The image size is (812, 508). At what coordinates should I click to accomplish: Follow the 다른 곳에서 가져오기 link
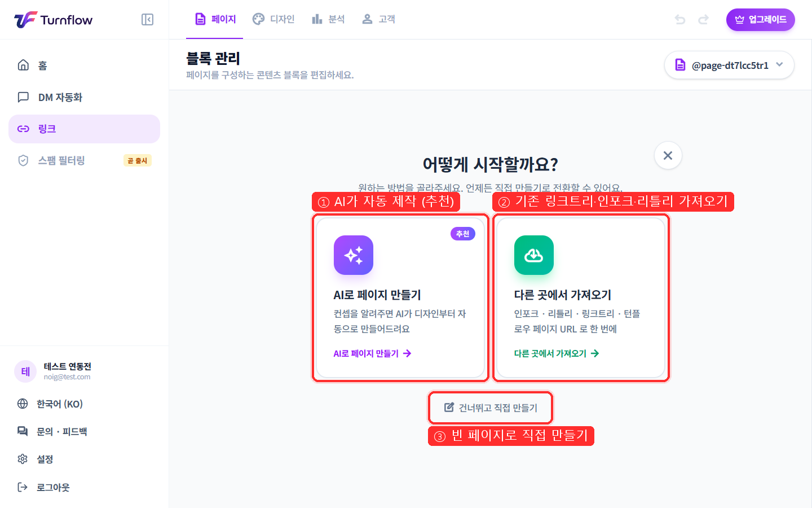coord(557,353)
